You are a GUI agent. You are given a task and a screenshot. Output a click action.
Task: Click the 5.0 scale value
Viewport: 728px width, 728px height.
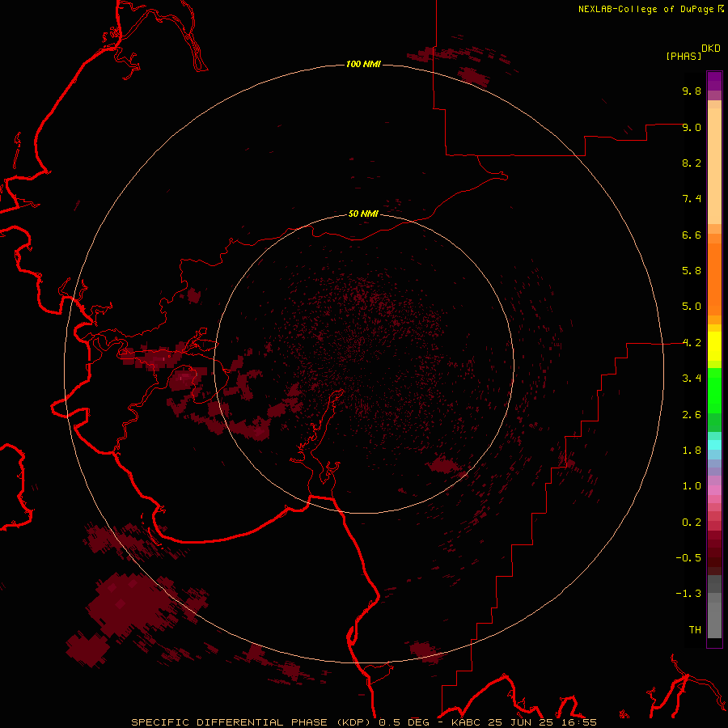pyautogui.click(x=692, y=307)
